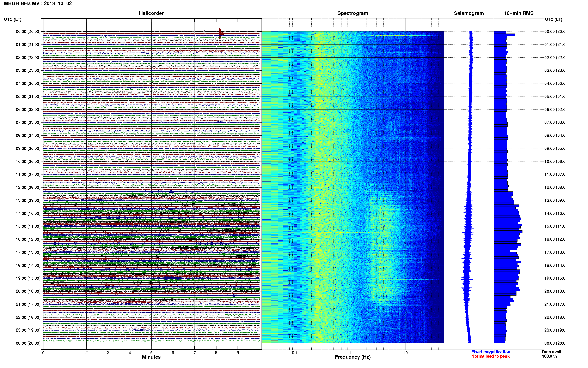Click the '100.0 %' availability value
588x368 pixels.
549,356
